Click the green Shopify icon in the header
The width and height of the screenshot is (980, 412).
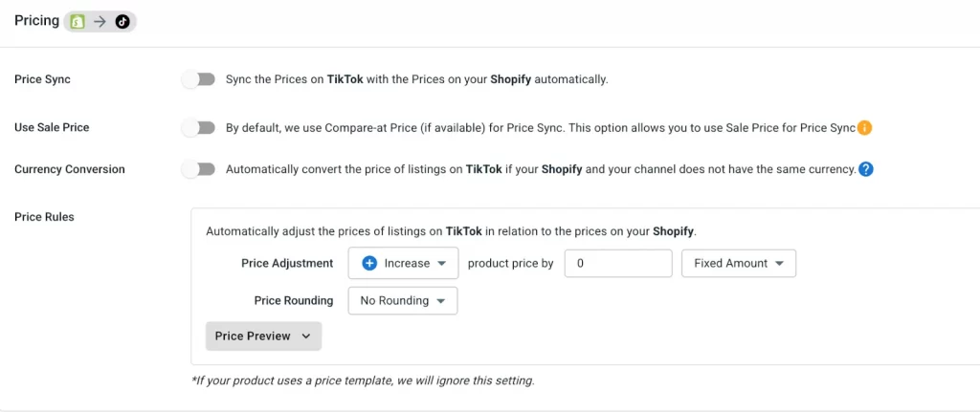point(77,21)
